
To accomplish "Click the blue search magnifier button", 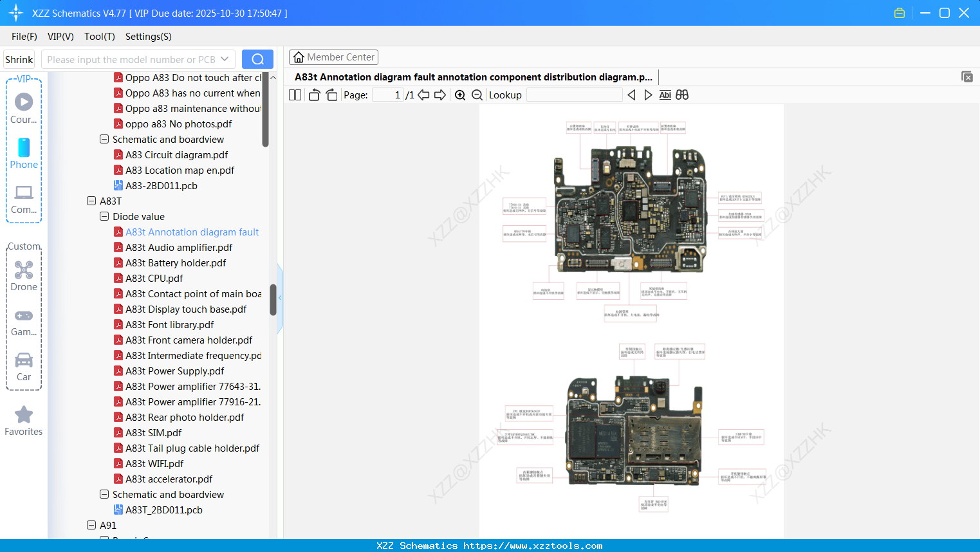I will point(257,59).
